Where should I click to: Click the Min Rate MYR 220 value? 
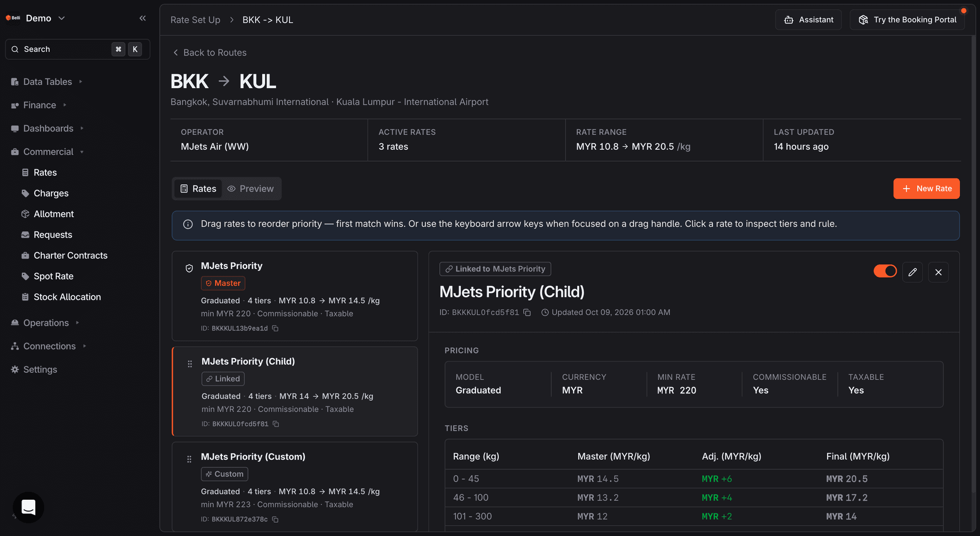point(676,390)
